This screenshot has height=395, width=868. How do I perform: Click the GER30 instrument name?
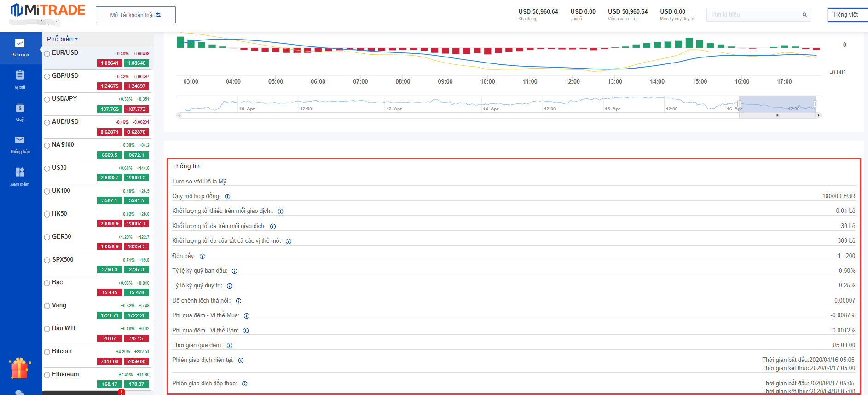pyautogui.click(x=62, y=236)
